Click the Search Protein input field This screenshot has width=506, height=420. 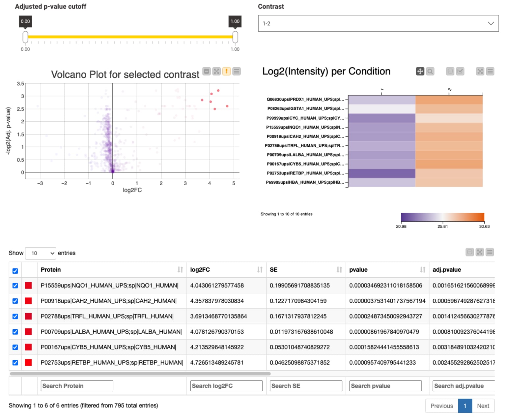(77, 386)
